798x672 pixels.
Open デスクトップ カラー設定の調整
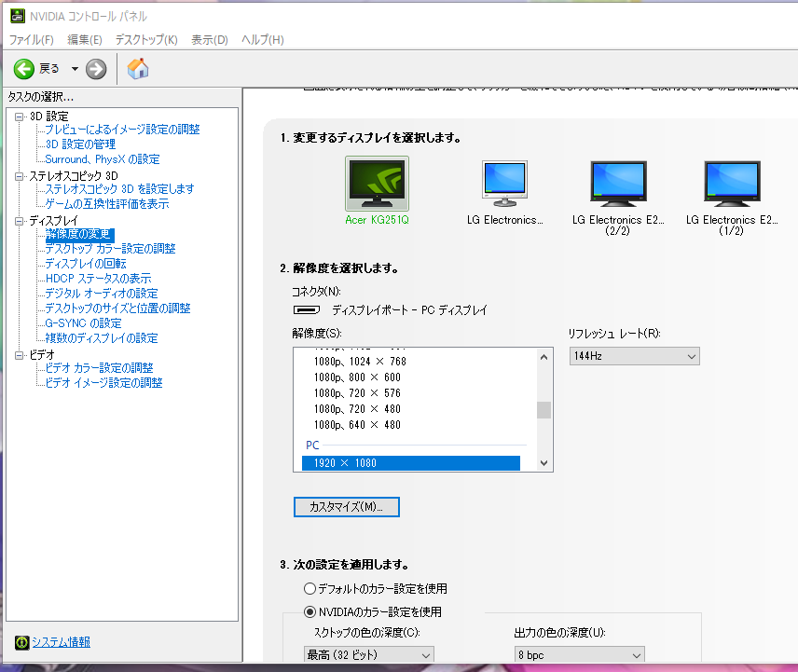pos(110,249)
